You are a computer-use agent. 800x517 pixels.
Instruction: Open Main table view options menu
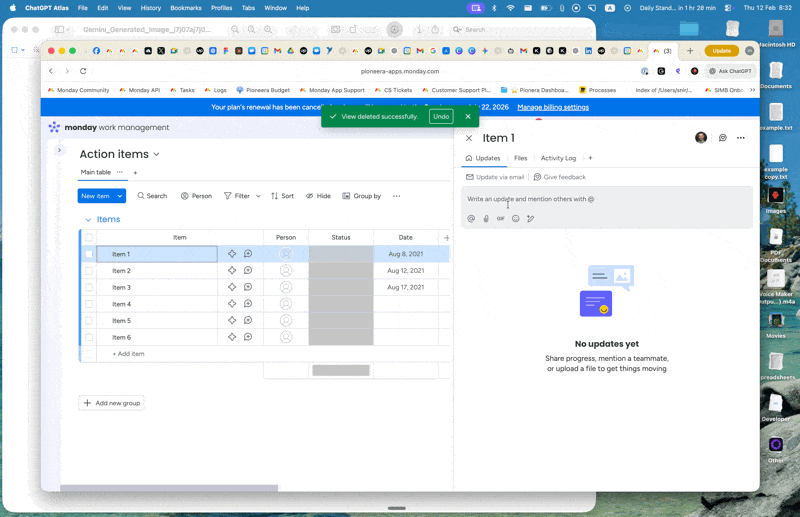120,172
